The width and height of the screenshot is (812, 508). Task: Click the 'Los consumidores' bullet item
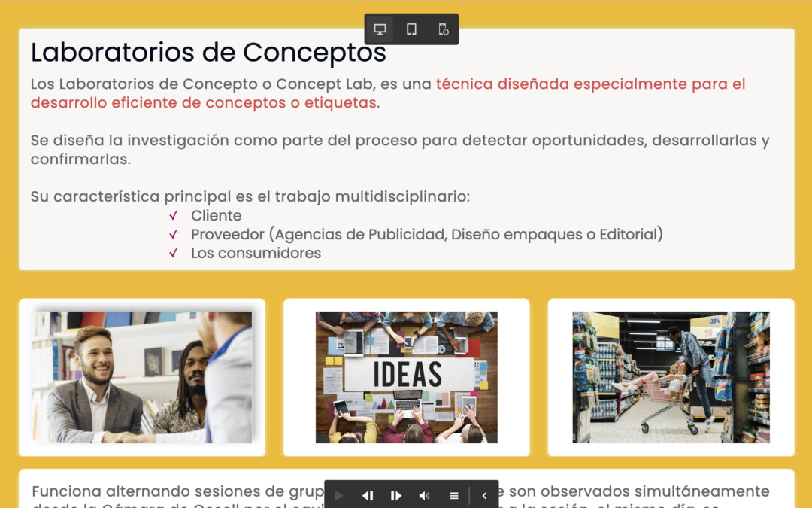(256, 253)
